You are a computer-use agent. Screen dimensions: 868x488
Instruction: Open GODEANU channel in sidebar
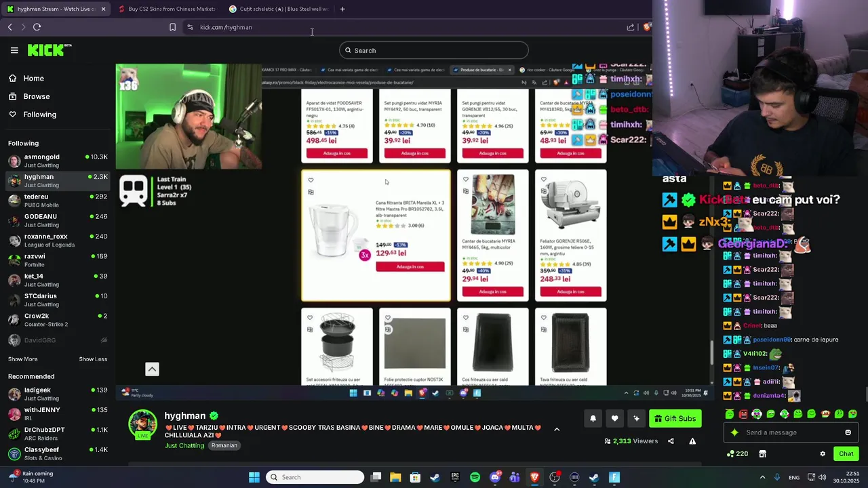coord(58,220)
